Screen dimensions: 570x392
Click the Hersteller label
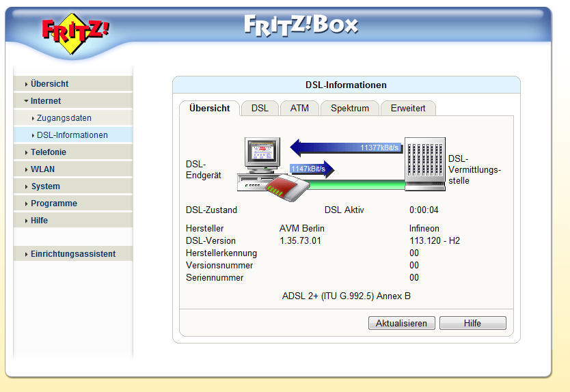coord(204,229)
